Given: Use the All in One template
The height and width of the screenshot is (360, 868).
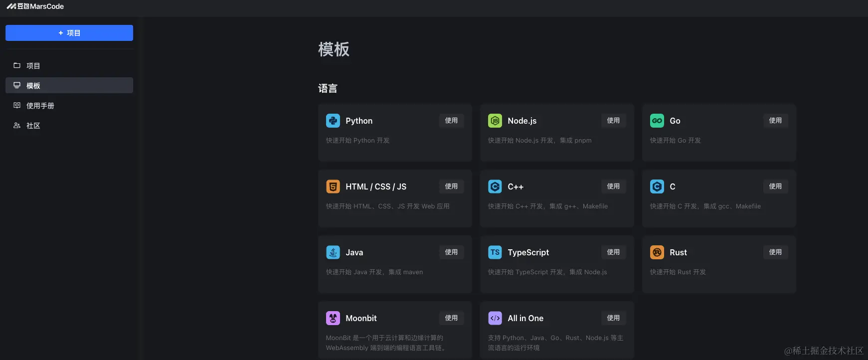Looking at the screenshot, I should pos(613,318).
